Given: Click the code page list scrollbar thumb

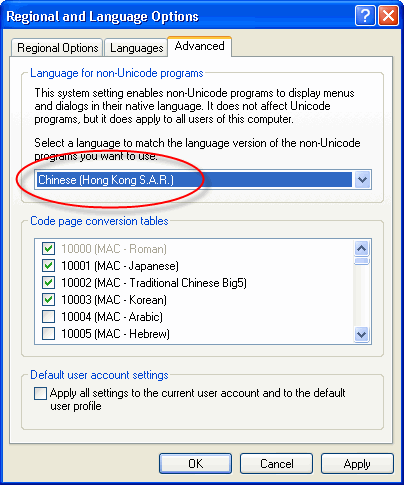Looking at the screenshot, I should click(x=362, y=261).
